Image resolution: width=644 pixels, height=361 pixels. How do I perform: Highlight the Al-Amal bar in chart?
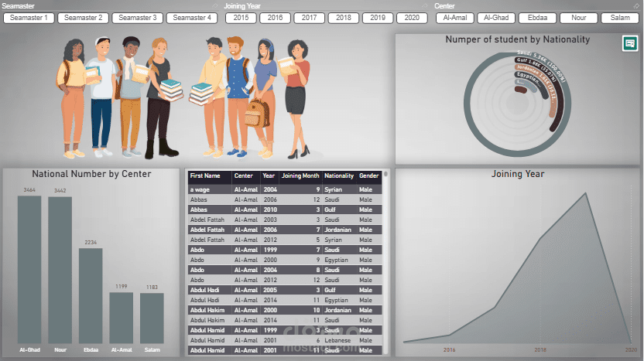click(x=122, y=318)
